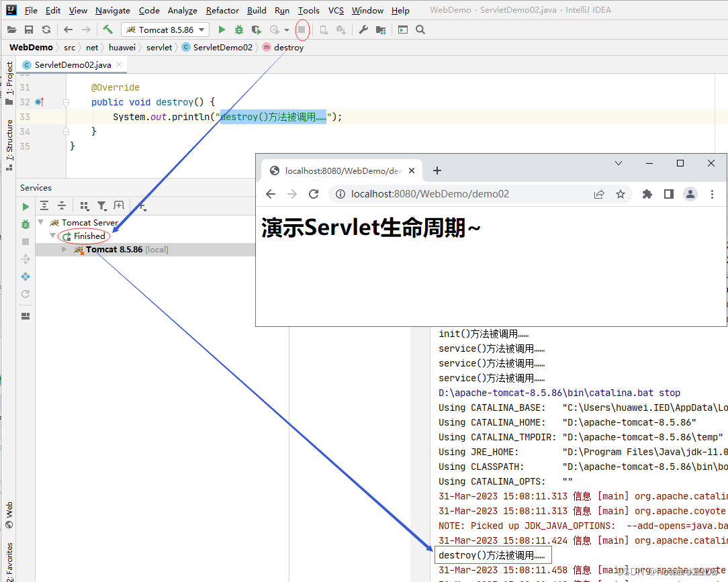Open the Add Service plus dropdown
The image size is (728, 582).
pyautogui.click(x=142, y=205)
